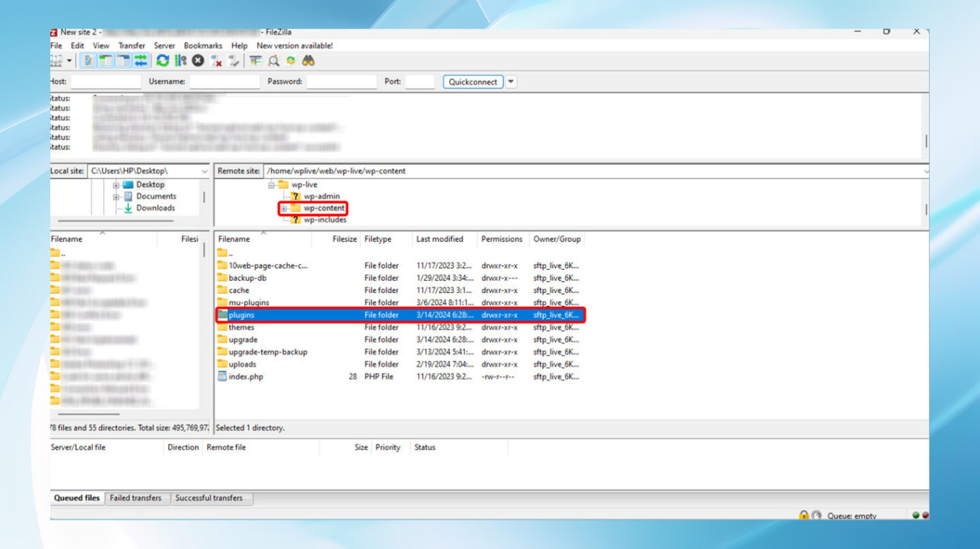Toggle the message log display
The width and height of the screenshot is (980, 549).
(x=88, y=61)
